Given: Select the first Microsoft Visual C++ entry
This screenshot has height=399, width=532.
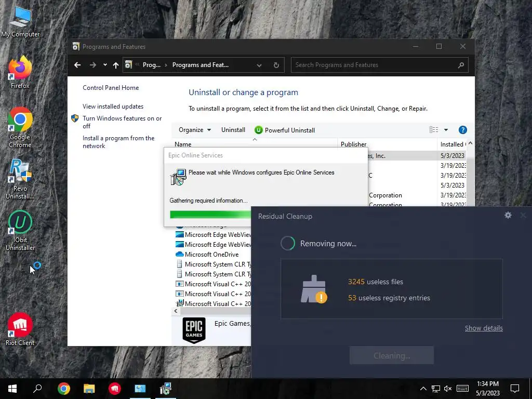Looking at the screenshot, I should tap(212, 284).
